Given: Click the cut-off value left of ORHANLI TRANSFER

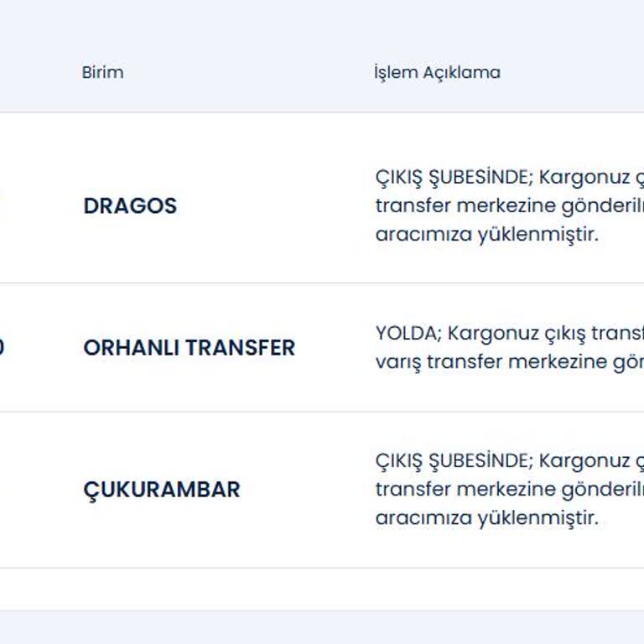Looking at the screenshot, I should pyautogui.click(x=3, y=347).
